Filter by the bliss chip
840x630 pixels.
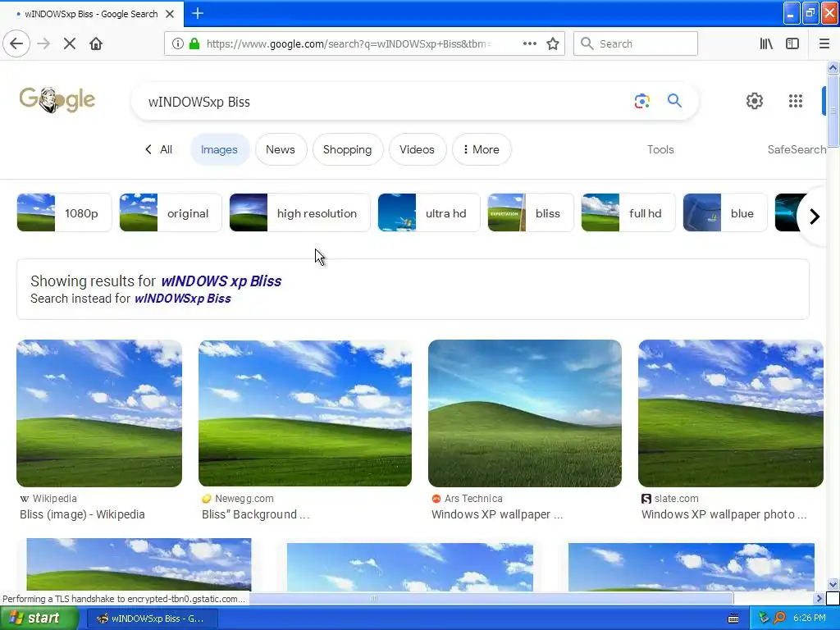pos(531,212)
